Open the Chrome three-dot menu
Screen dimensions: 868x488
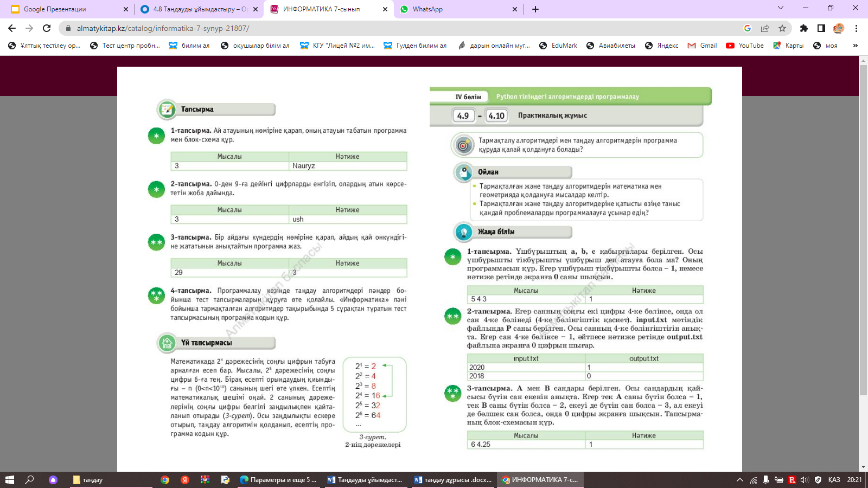point(856,28)
